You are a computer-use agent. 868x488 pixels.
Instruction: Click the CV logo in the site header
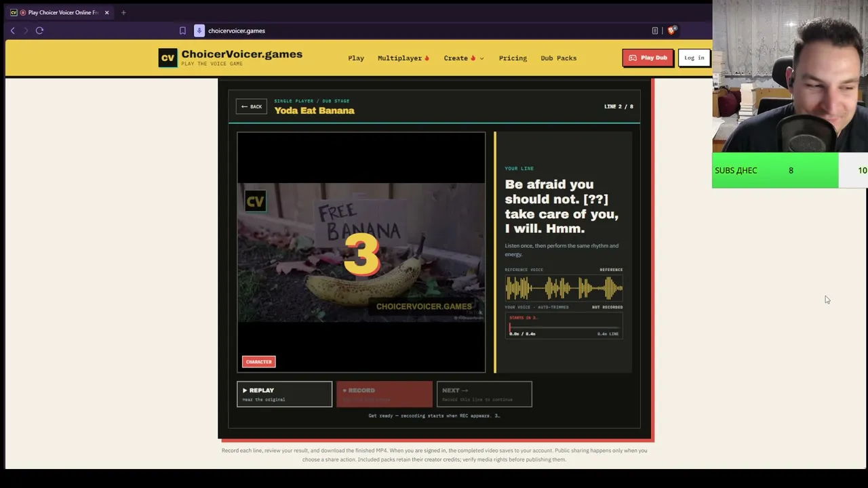click(167, 58)
